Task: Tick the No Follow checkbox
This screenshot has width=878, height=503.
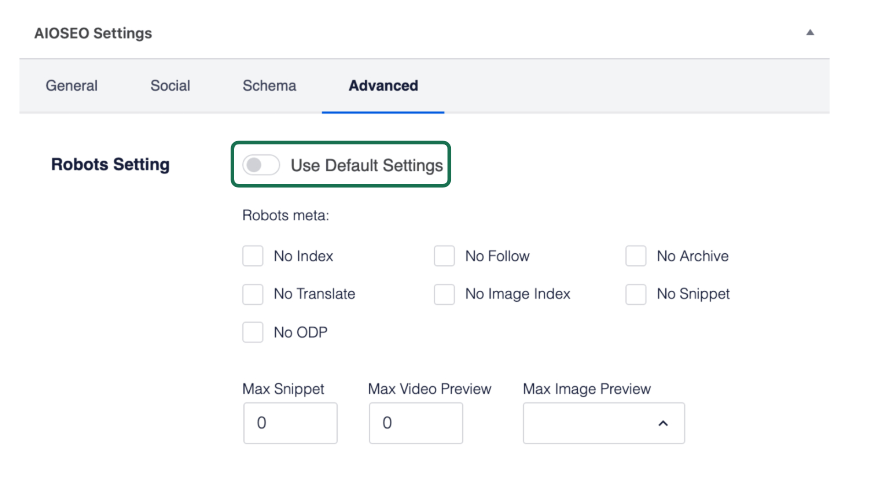Action: click(444, 256)
